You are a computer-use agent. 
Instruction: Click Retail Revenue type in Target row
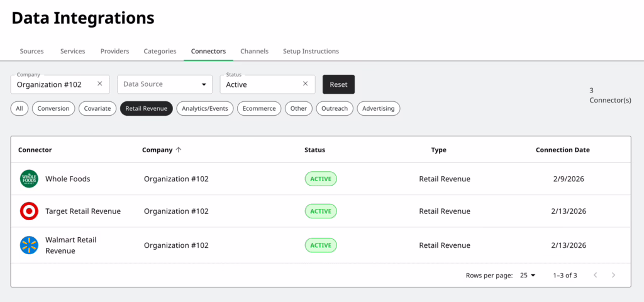445,211
